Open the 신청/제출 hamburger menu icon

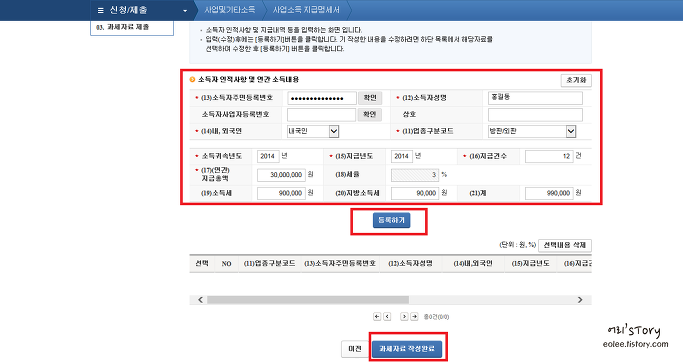point(101,10)
